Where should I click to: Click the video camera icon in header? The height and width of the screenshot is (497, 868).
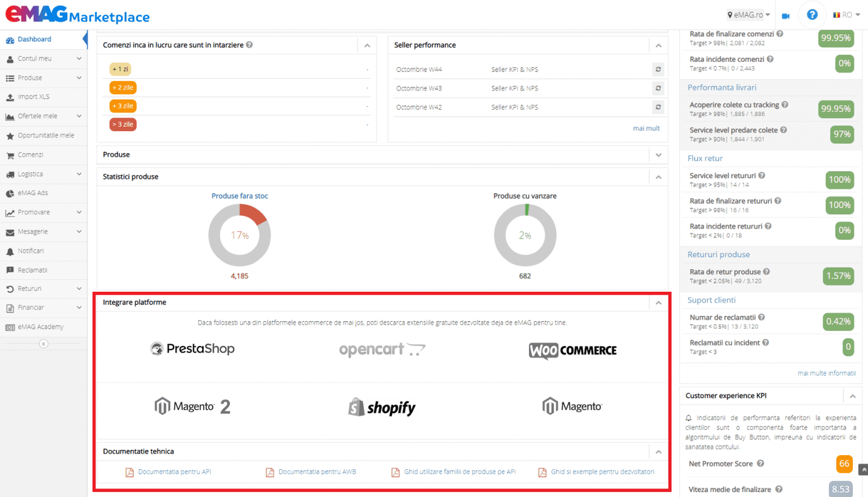pos(785,16)
